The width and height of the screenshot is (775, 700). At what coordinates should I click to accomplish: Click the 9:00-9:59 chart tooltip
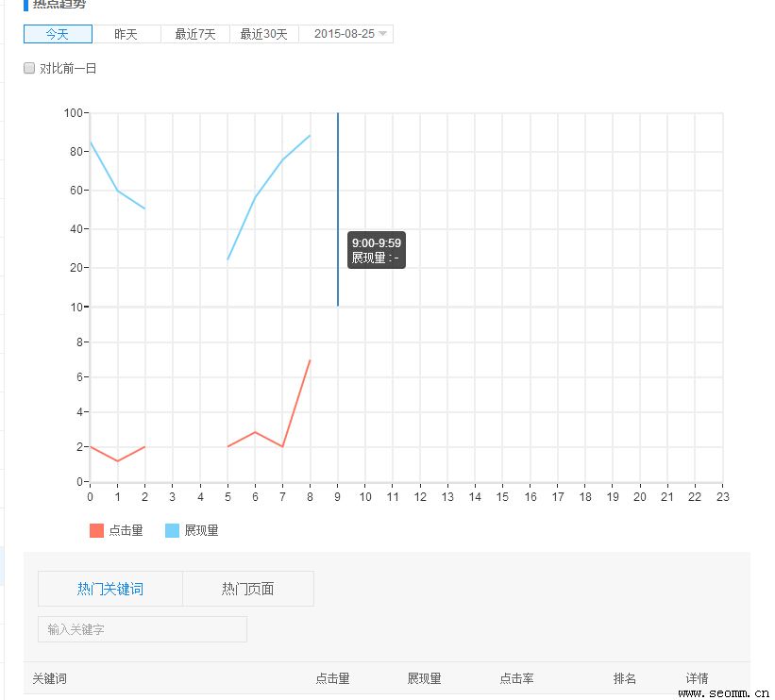pos(377,250)
